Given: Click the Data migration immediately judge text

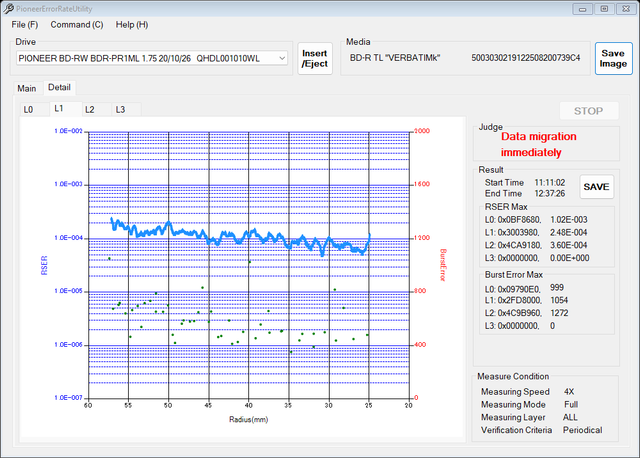Looking at the screenshot, I should pos(539,145).
